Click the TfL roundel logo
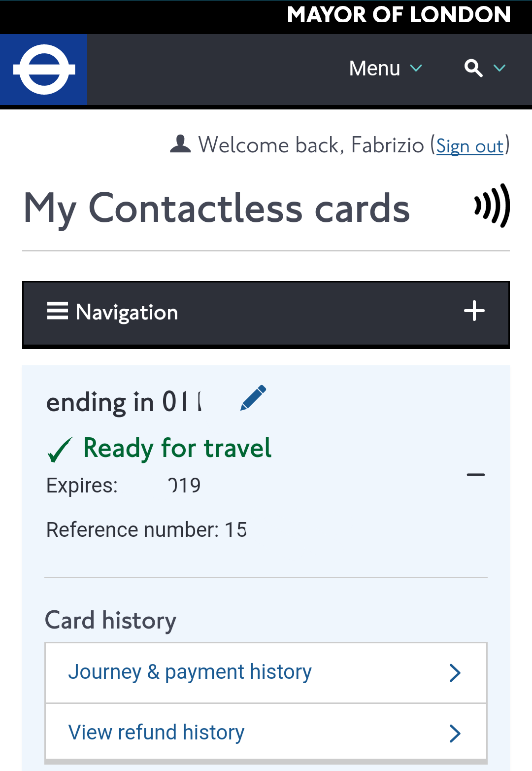This screenshot has width=532, height=771. [x=44, y=70]
